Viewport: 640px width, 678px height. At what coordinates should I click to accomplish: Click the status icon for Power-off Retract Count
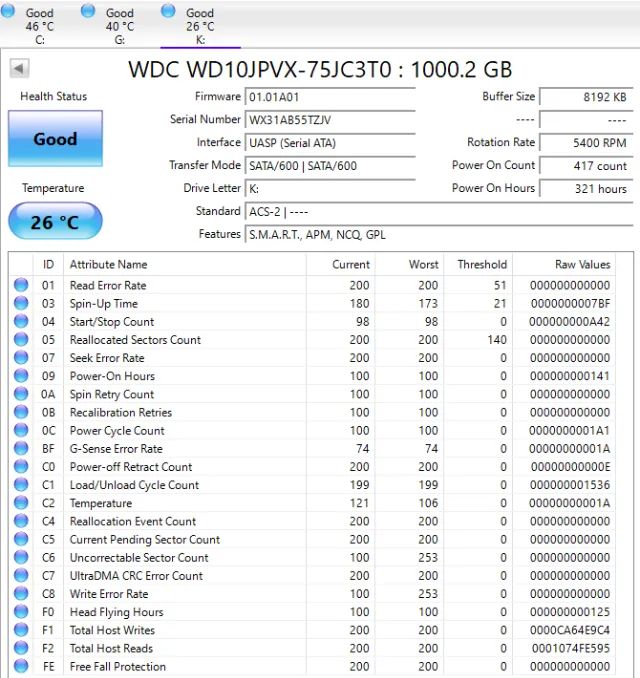coord(21,467)
